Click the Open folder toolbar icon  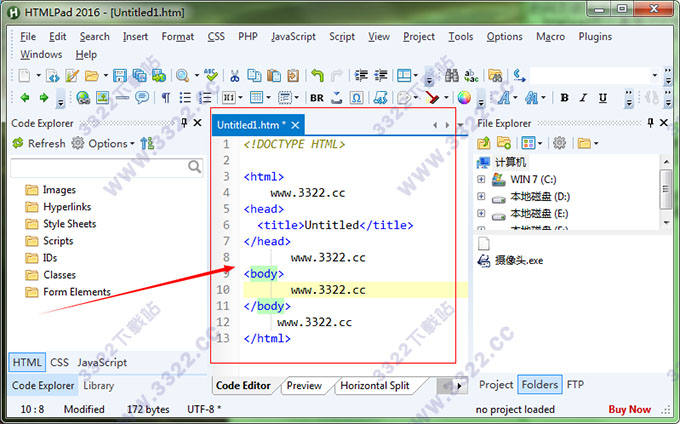coord(91,76)
